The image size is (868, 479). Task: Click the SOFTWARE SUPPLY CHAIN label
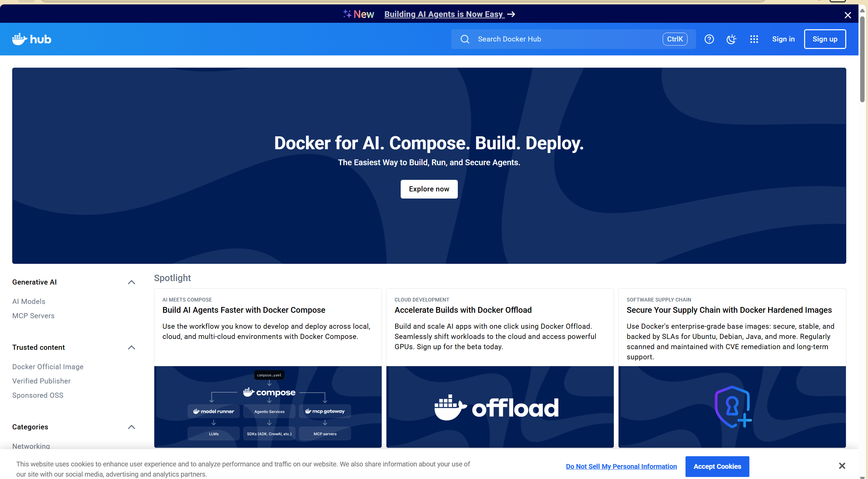659,300
